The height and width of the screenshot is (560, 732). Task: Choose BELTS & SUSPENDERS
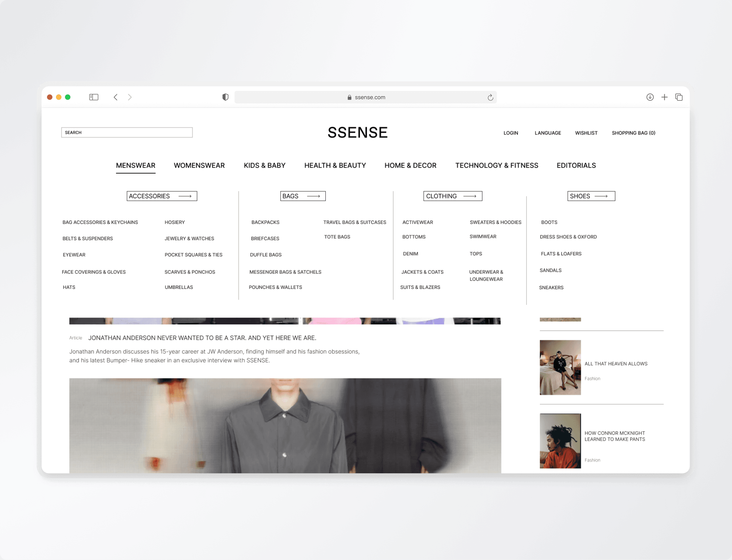click(88, 239)
